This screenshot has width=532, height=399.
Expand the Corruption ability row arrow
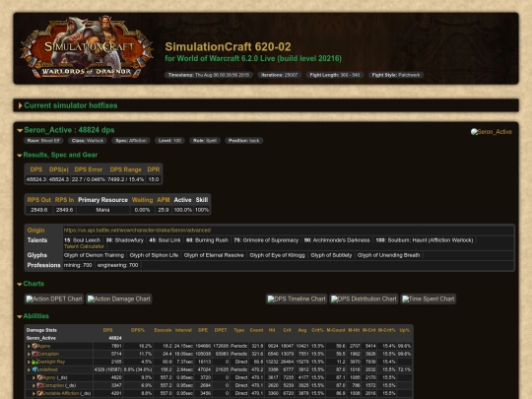[x=29, y=354]
